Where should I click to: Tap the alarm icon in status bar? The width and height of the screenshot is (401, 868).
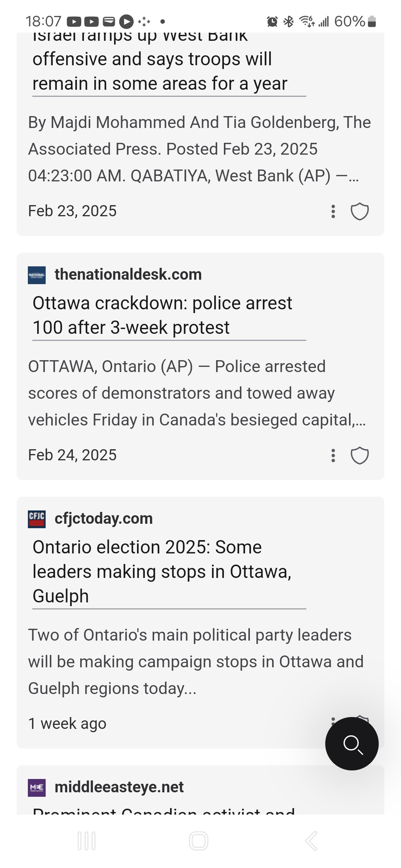pyautogui.click(x=272, y=22)
